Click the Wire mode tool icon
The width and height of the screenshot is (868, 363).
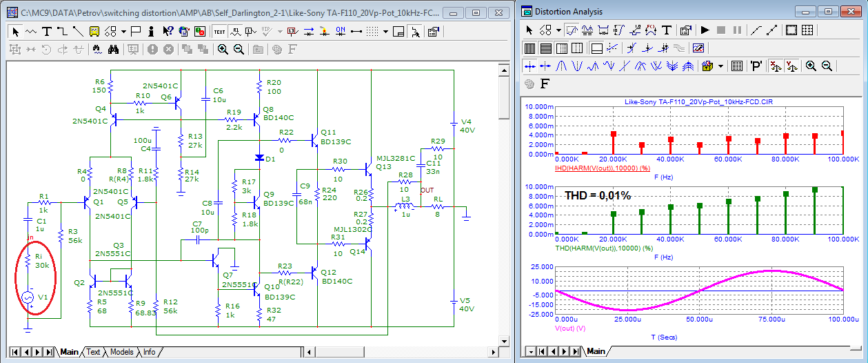pos(62,32)
